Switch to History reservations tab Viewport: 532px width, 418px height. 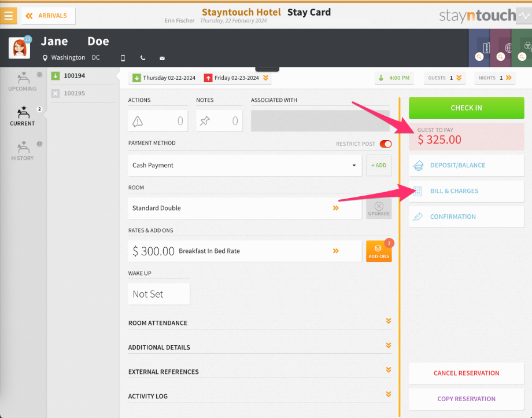pos(23,151)
